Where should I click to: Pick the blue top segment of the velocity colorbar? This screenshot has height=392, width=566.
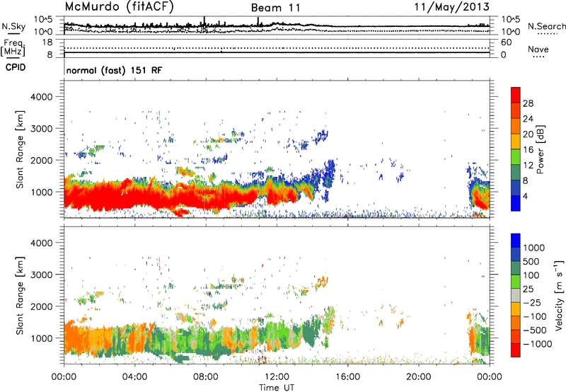(x=516, y=241)
